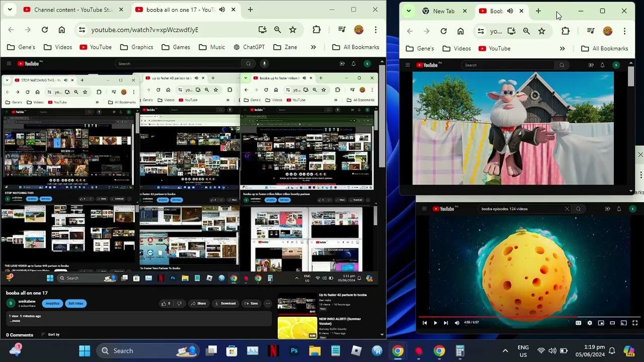Viewport: 644px width, 362px height.
Task: Open settings gear in the cheese planet player
Action: [x=590, y=323]
